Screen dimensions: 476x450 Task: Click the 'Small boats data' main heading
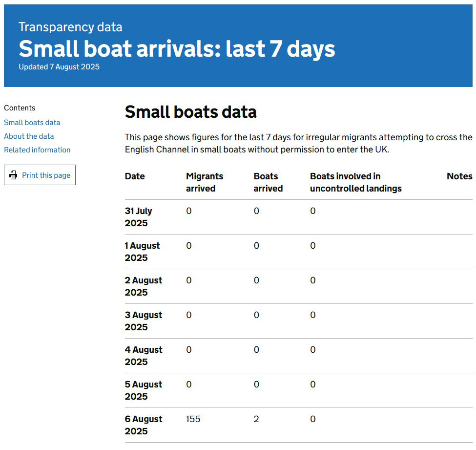tap(190, 112)
